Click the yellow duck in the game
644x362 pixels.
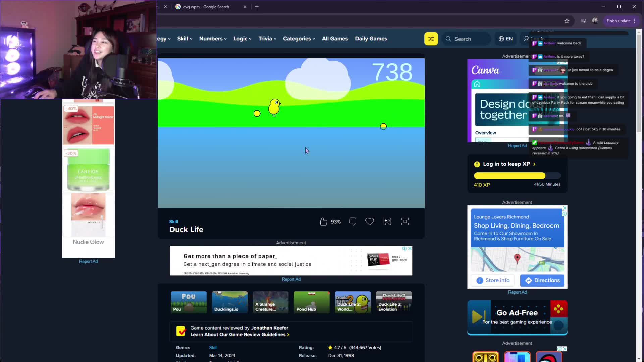pyautogui.click(x=274, y=107)
